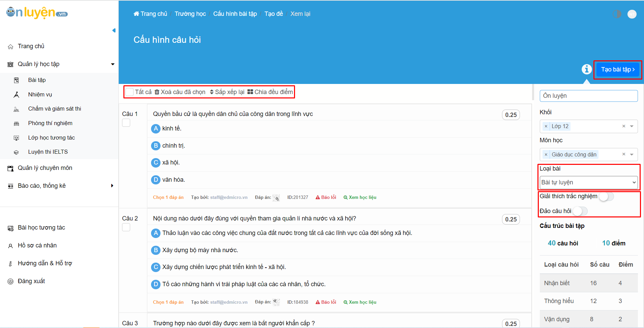Click Chia đều điểm grid option
644x328 pixels.
(x=270, y=92)
